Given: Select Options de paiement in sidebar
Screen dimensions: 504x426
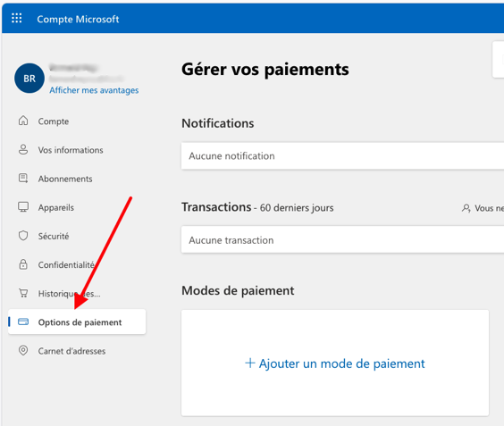Looking at the screenshot, I should coord(77,322).
